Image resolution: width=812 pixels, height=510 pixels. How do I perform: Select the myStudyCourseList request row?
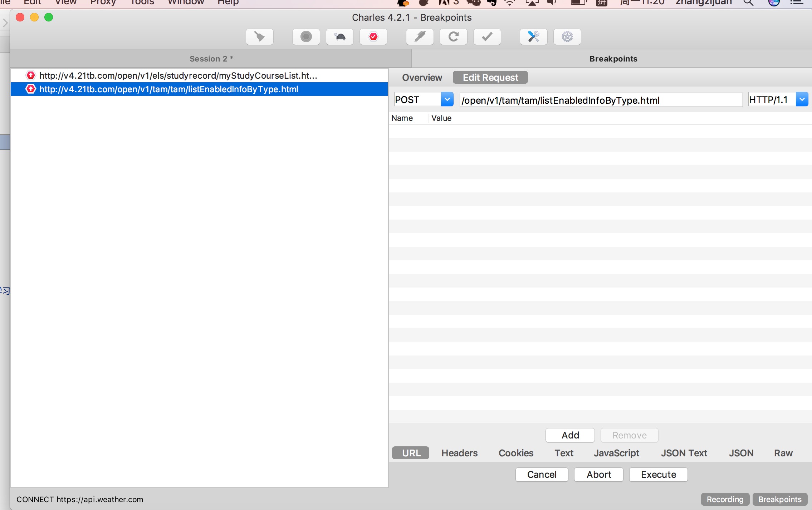[199, 75]
